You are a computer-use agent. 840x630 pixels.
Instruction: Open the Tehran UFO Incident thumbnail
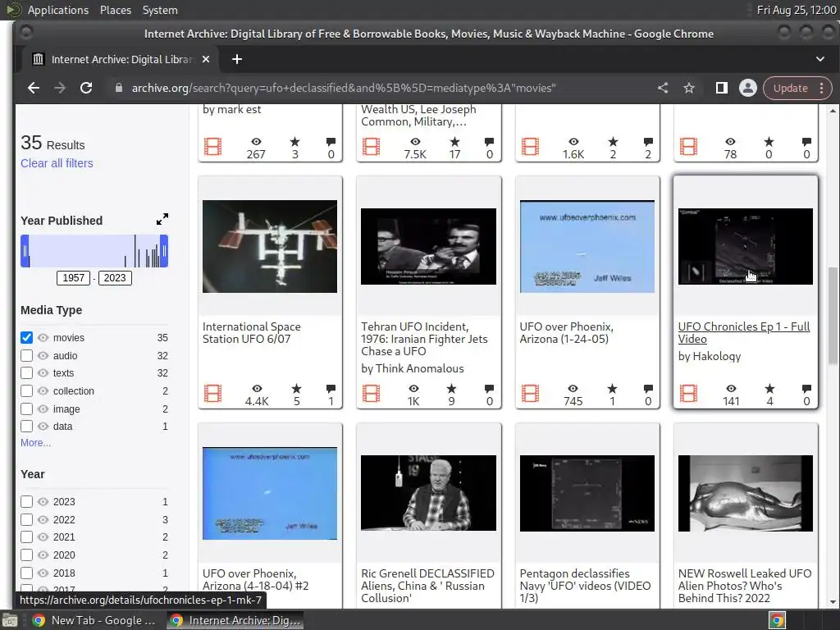click(428, 246)
